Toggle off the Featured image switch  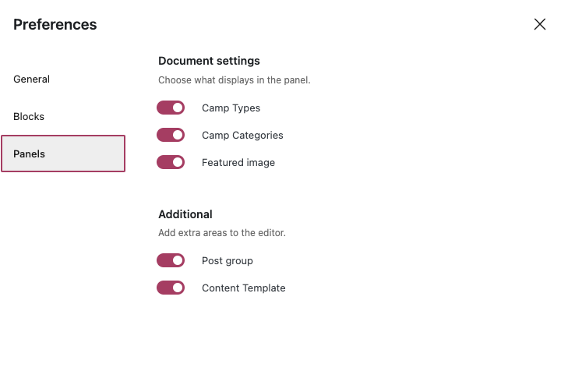171,162
